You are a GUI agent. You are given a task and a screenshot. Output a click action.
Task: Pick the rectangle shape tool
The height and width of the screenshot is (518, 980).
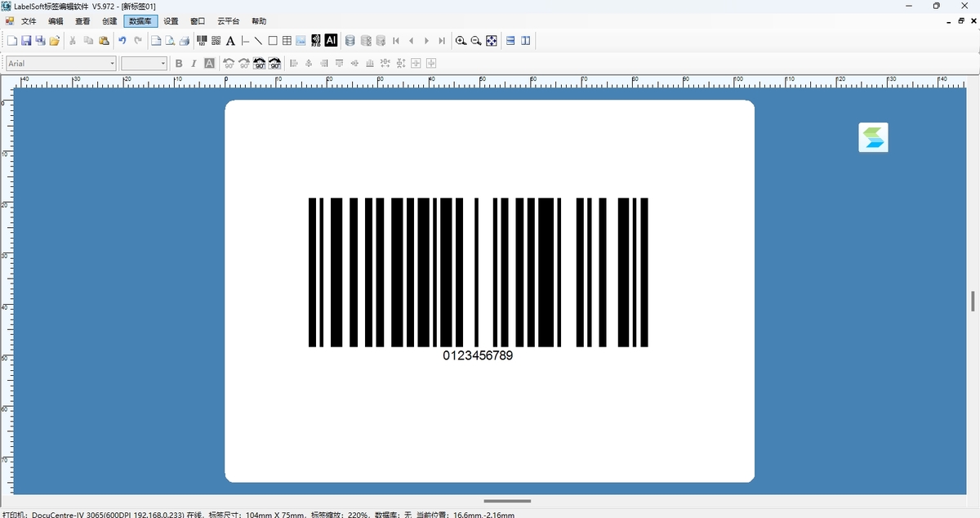tap(273, 41)
